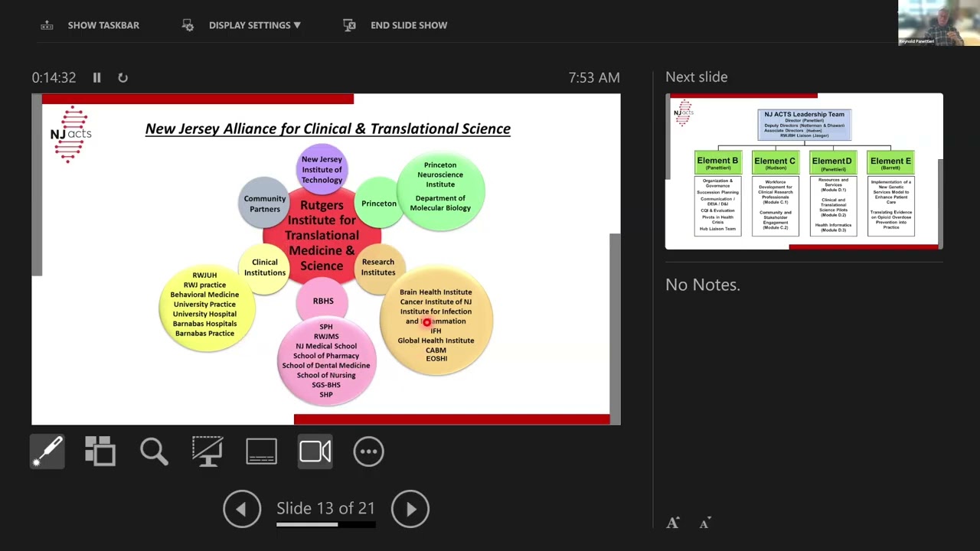The image size is (980, 551).
Task: Open the Display Settings dropdown
Action: pyautogui.click(x=255, y=25)
